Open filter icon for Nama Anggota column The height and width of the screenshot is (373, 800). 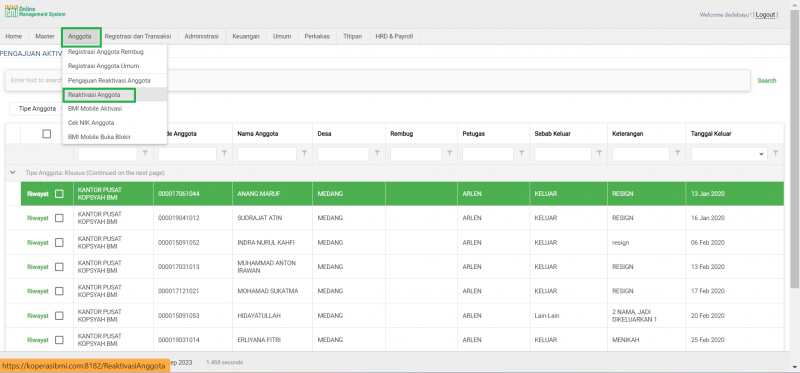pyautogui.click(x=304, y=154)
